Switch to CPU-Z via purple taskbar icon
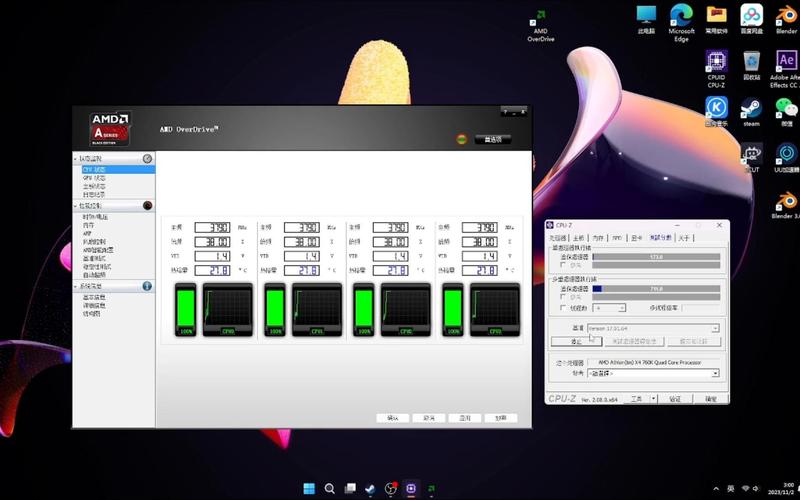This screenshot has width=800, height=500. [411, 488]
